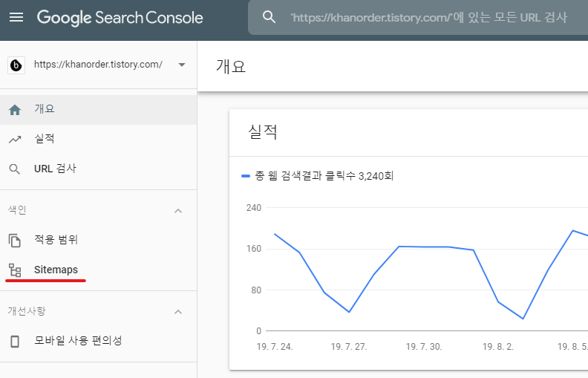The width and height of the screenshot is (588, 378).
Task: Click the 160 y-axis label
Action: [x=253, y=249]
